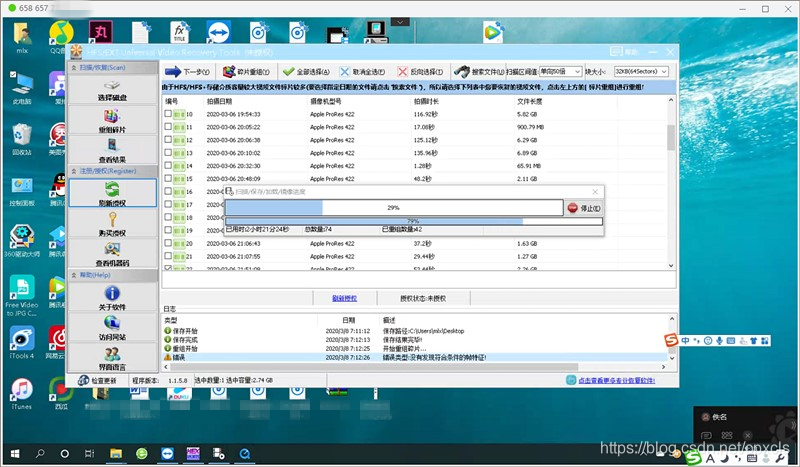Check the checkbox for file row 20
Viewport: 800px width, 467px height.
click(x=168, y=243)
